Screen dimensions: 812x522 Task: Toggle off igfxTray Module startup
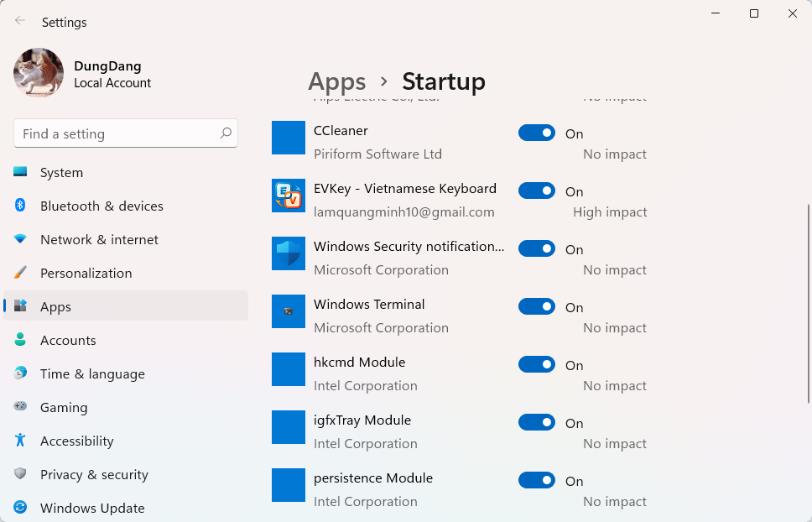click(537, 423)
